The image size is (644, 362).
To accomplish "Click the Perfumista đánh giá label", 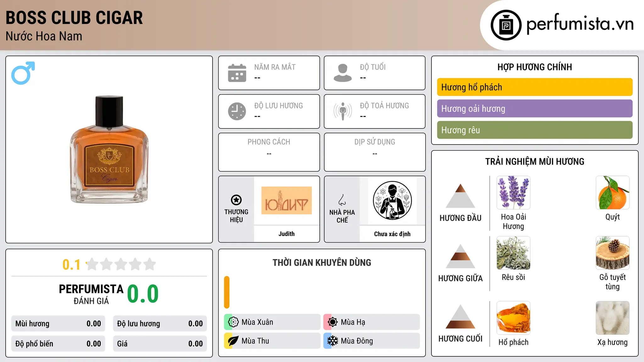I will pyautogui.click(x=91, y=294).
